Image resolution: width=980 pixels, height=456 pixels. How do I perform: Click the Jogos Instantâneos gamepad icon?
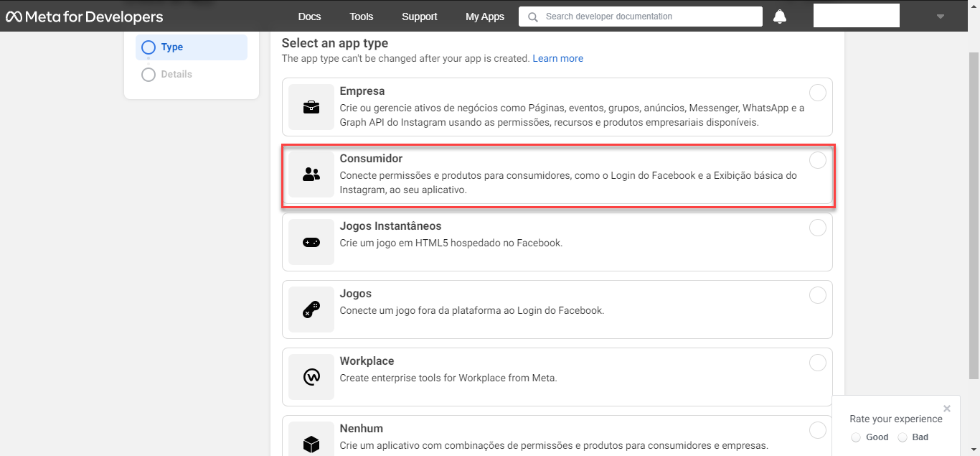(x=311, y=242)
